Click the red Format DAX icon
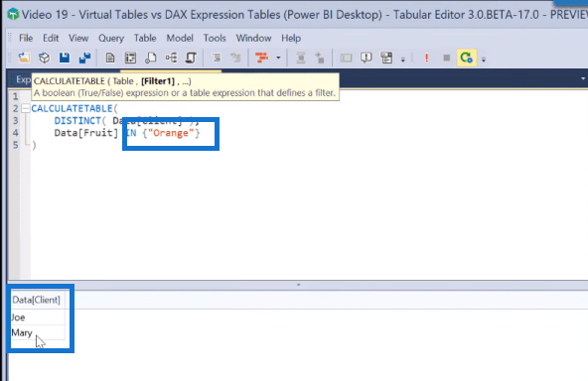Viewport: 588px width, 381px height. 262,58
